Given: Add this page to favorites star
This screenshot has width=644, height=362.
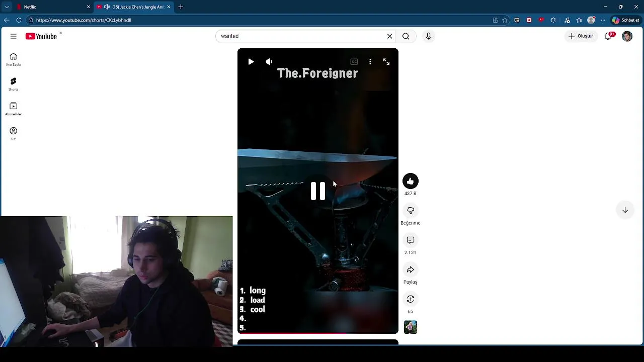Looking at the screenshot, I should point(505,20).
